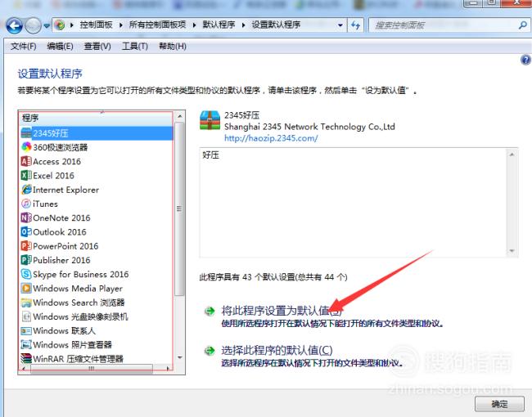
Task: Select Windows 光盘映像刻录机 entry
Action: [97, 316]
